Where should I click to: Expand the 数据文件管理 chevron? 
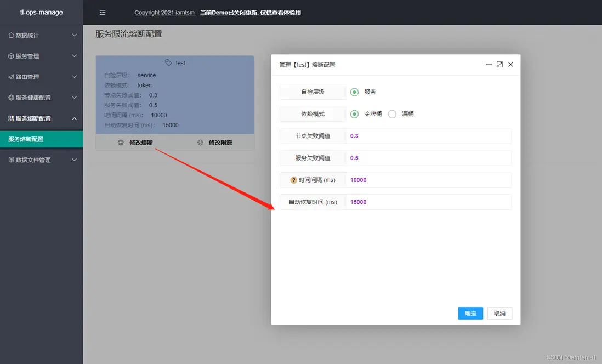coord(75,160)
